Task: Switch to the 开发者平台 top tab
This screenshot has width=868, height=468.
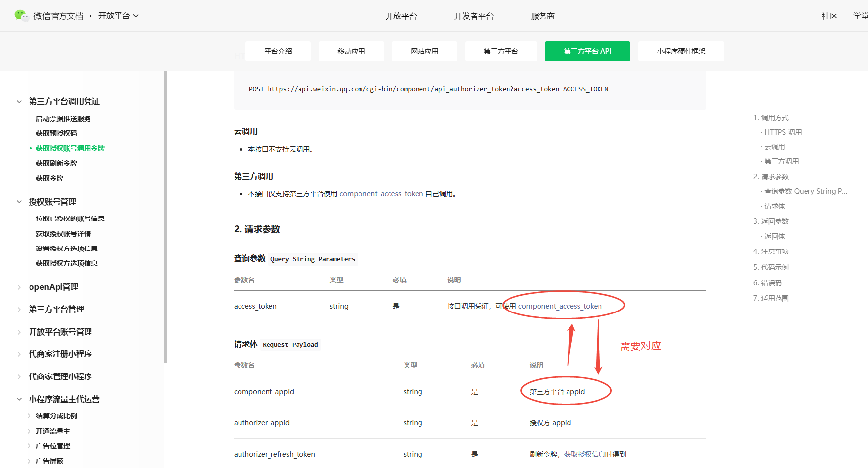Action: pyautogui.click(x=474, y=16)
